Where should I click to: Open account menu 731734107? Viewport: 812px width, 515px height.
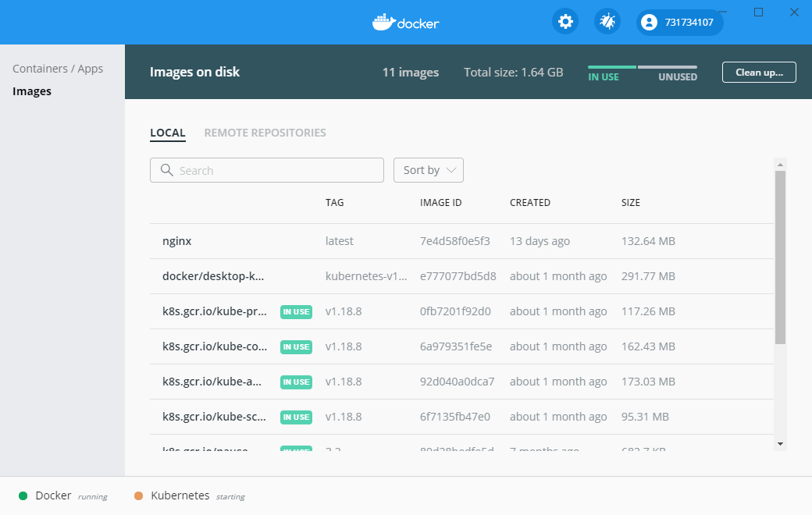(679, 23)
